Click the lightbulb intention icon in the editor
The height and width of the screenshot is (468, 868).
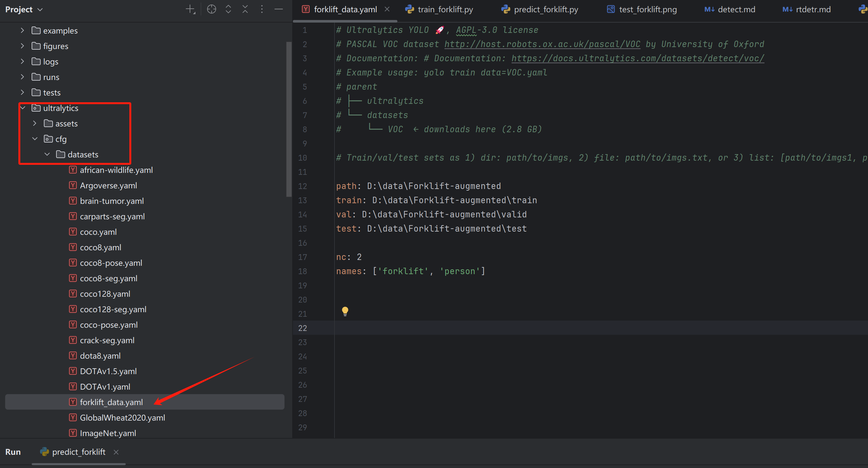(x=345, y=311)
